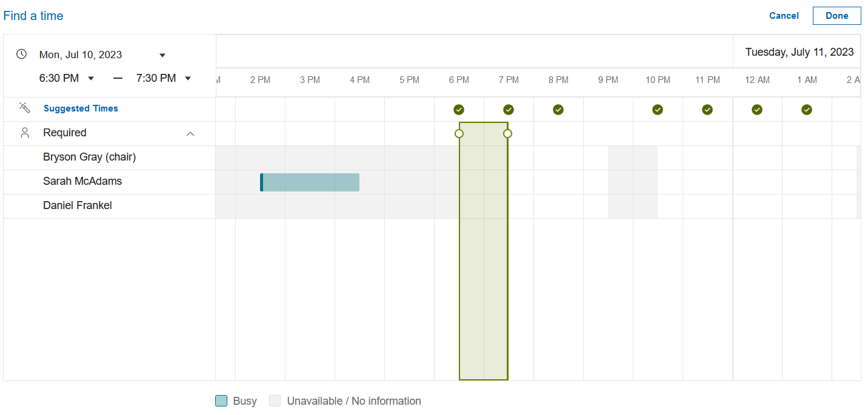Click the magic wand Suggested Times icon
The width and height of the screenshot is (868, 415).
pyautogui.click(x=25, y=108)
